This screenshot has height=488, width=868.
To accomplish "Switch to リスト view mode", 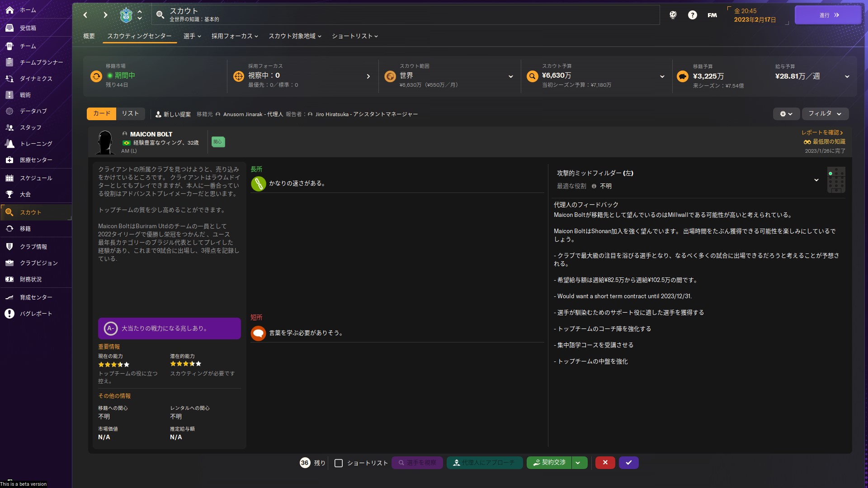I will pyautogui.click(x=130, y=113).
